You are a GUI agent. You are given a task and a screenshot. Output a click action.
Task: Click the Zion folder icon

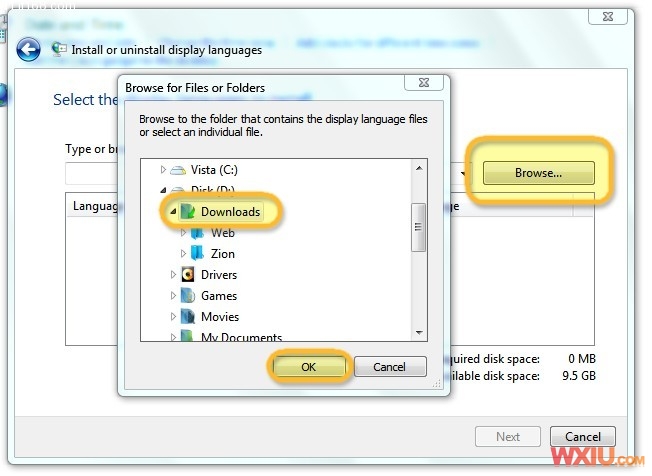(x=197, y=254)
